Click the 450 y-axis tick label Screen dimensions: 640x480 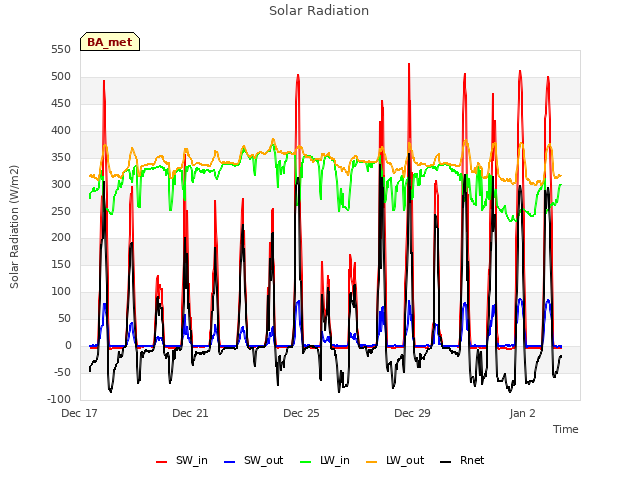tap(61, 104)
